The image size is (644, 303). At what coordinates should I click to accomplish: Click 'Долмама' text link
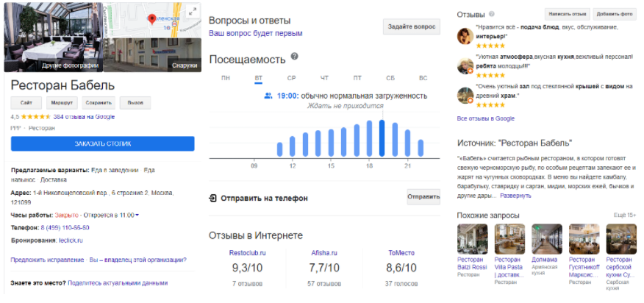click(544, 260)
